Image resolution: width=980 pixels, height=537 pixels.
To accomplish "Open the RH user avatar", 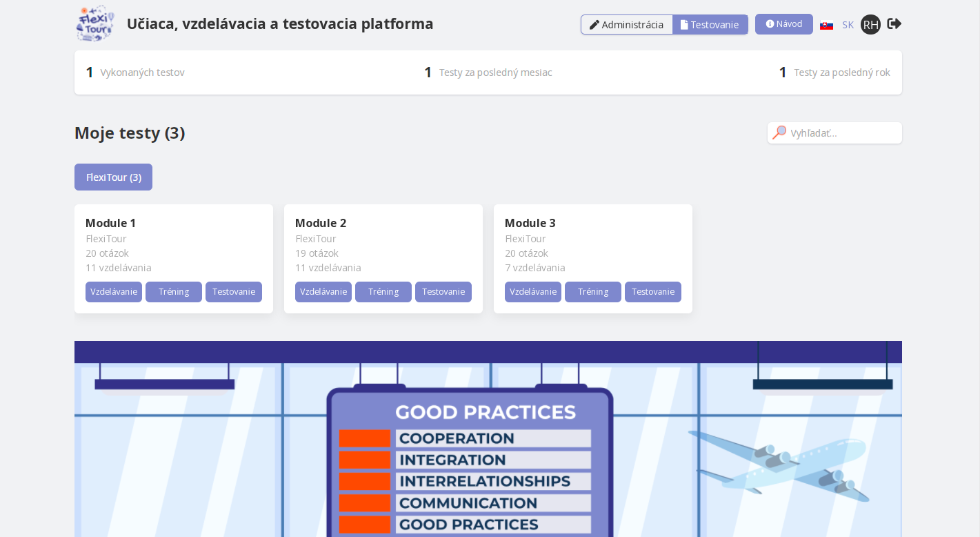I will pyautogui.click(x=870, y=25).
